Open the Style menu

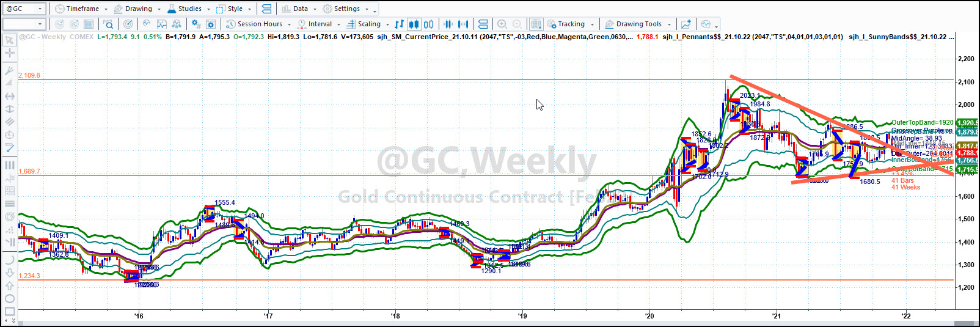[x=230, y=9]
